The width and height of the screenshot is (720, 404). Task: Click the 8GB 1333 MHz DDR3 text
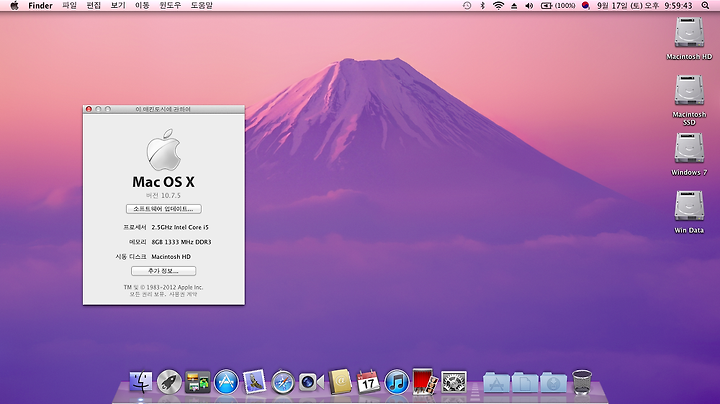pos(181,242)
